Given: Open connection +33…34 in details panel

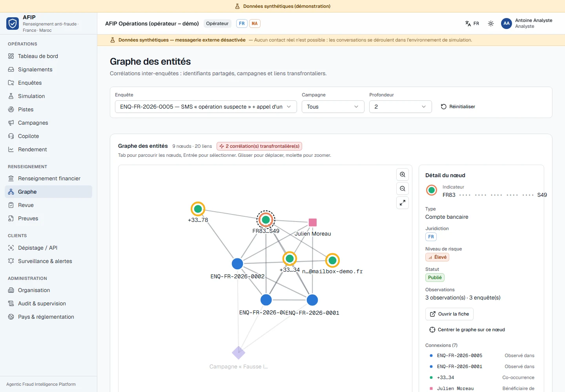Looking at the screenshot, I should (x=482, y=377).
